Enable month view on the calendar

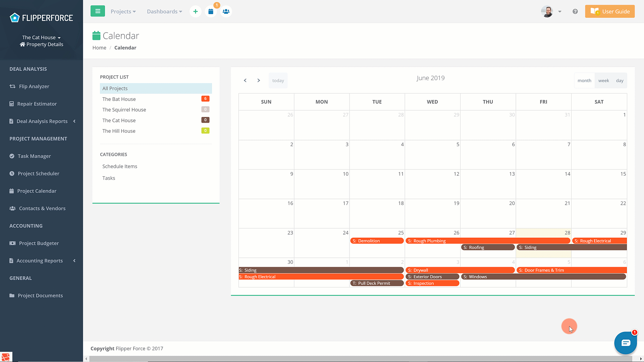pos(584,80)
